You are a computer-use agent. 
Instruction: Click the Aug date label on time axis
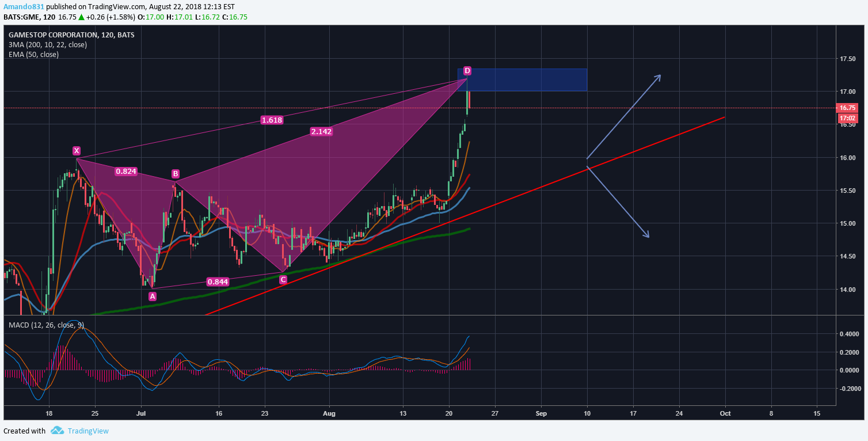(329, 413)
